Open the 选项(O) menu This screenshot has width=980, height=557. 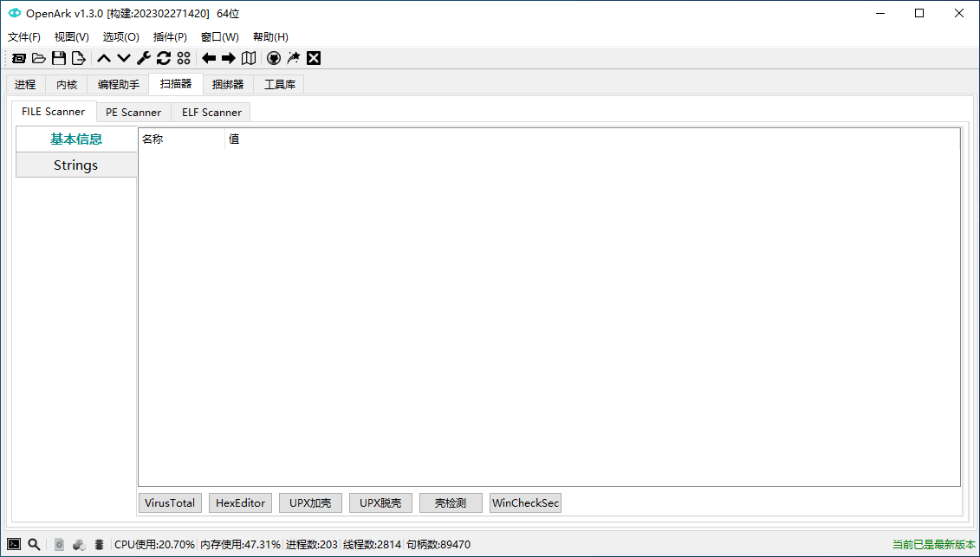[x=121, y=37]
